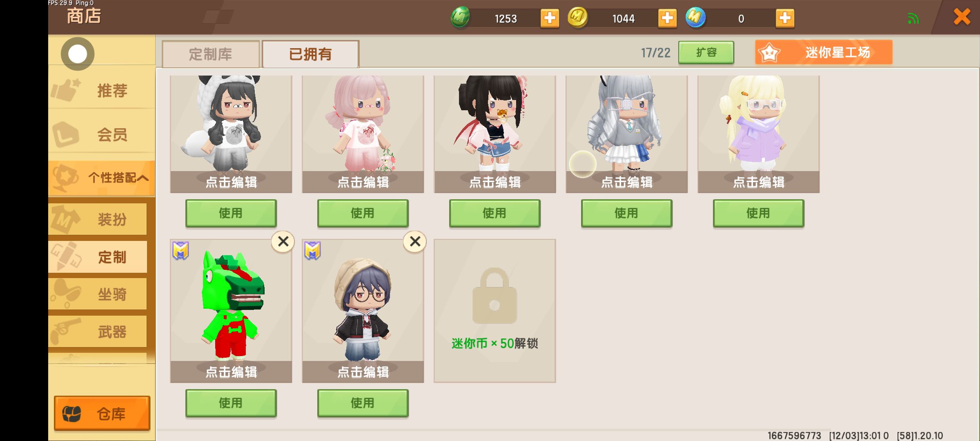This screenshot has height=441, width=980.
Task: Unlock slot for 50 mini coins
Action: [x=494, y=311]
